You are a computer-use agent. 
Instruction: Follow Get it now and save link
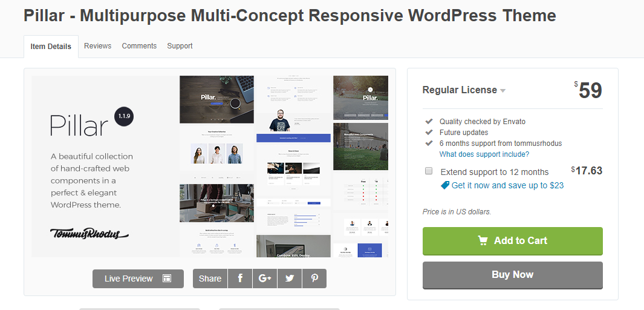[507, 185]
